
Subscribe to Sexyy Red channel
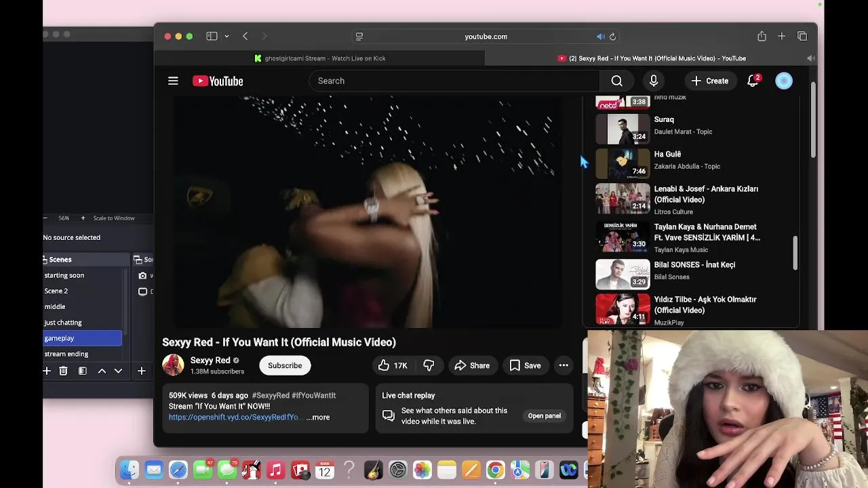click(x=285, y=365)
